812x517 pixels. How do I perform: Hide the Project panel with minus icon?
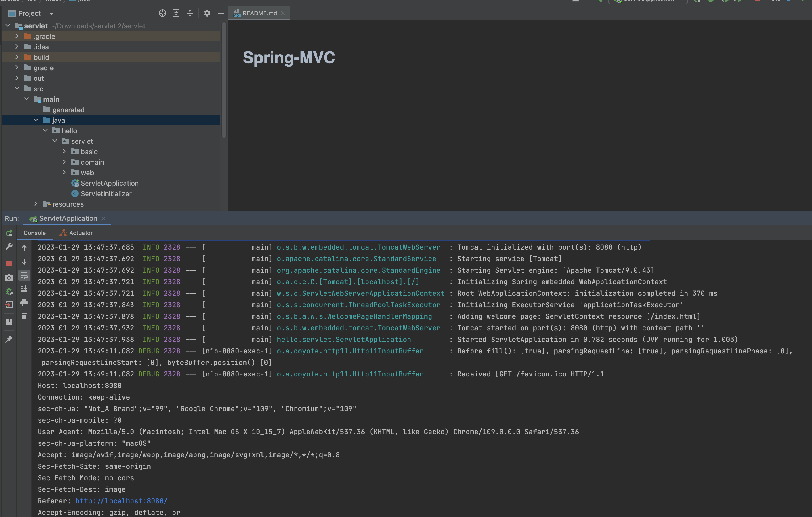pos(221,13)
